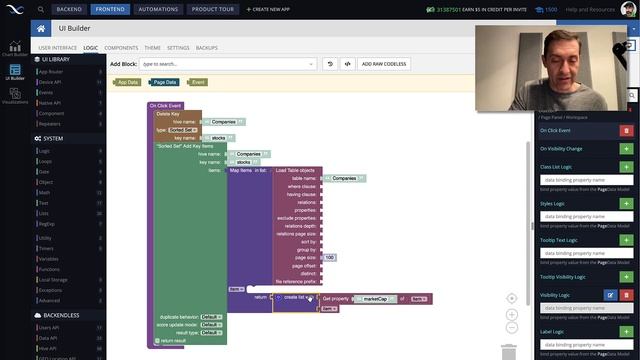Click the Styles Logic data binding field
Screen dimensions: 640x360
pos(587,217)
